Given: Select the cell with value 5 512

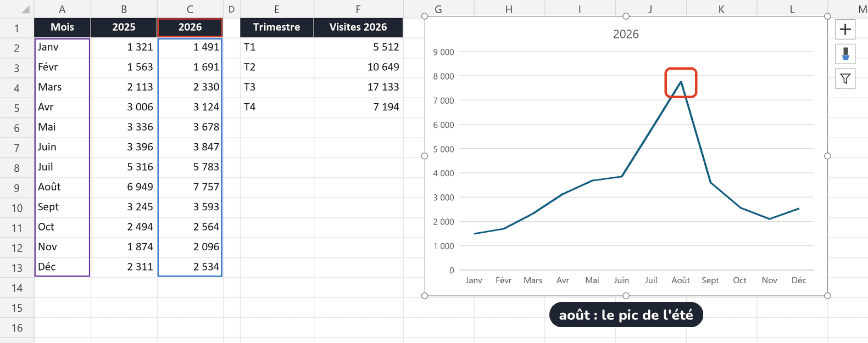Looking at the screenshot, I should [358, 47].
